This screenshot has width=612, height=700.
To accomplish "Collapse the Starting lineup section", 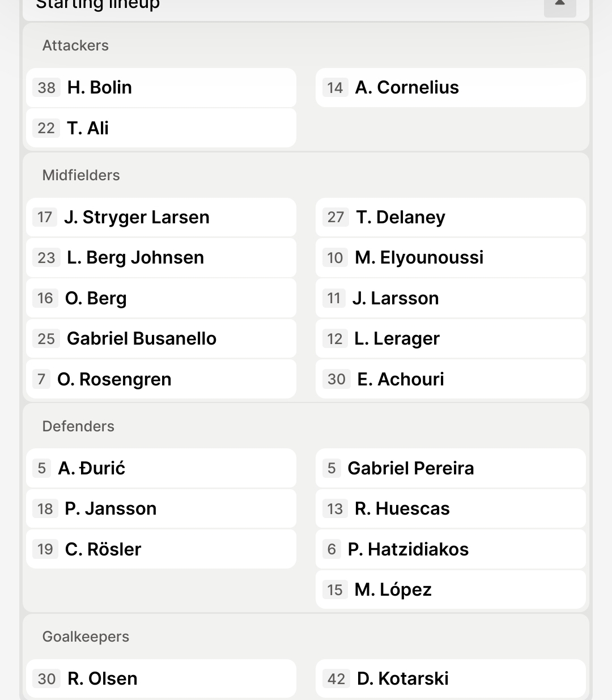I will [559, 6].
